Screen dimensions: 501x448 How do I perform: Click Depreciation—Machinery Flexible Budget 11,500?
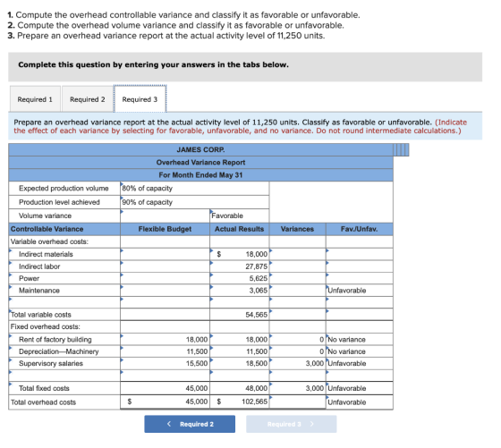pyautogui.click(x=165, y=351)
